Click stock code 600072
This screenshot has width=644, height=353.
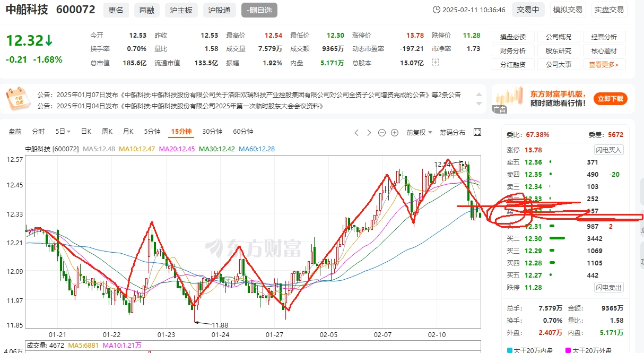[75, 10]
